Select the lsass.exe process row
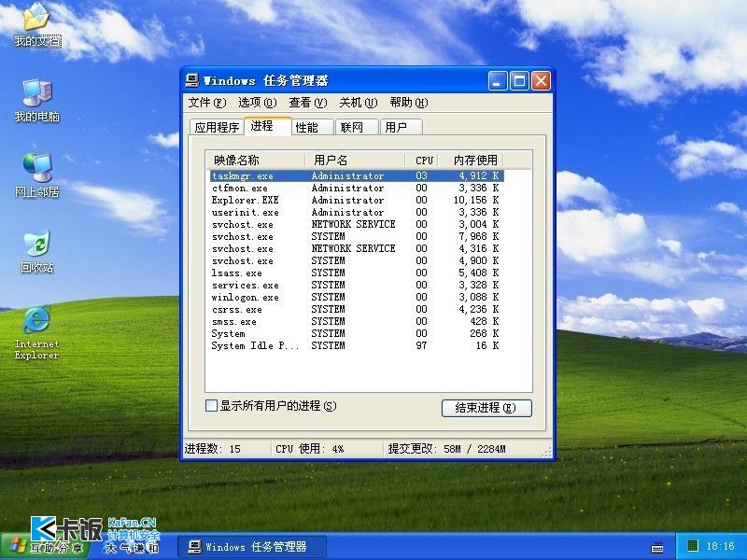The width and height of the screenshot is (747, 560). (x=357, y=273)
